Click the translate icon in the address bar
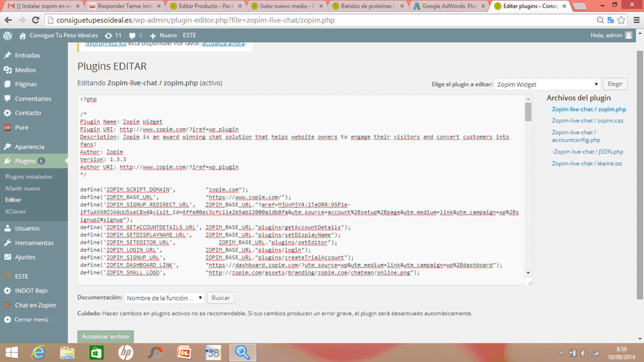644x362 pixels. pyautogui.click(x=611, y=20)
